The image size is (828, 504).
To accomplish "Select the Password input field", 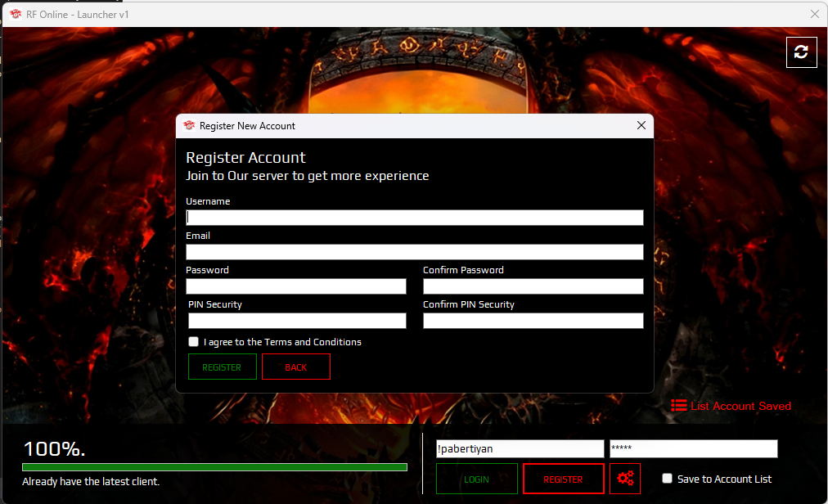I will tap(295, 286).
